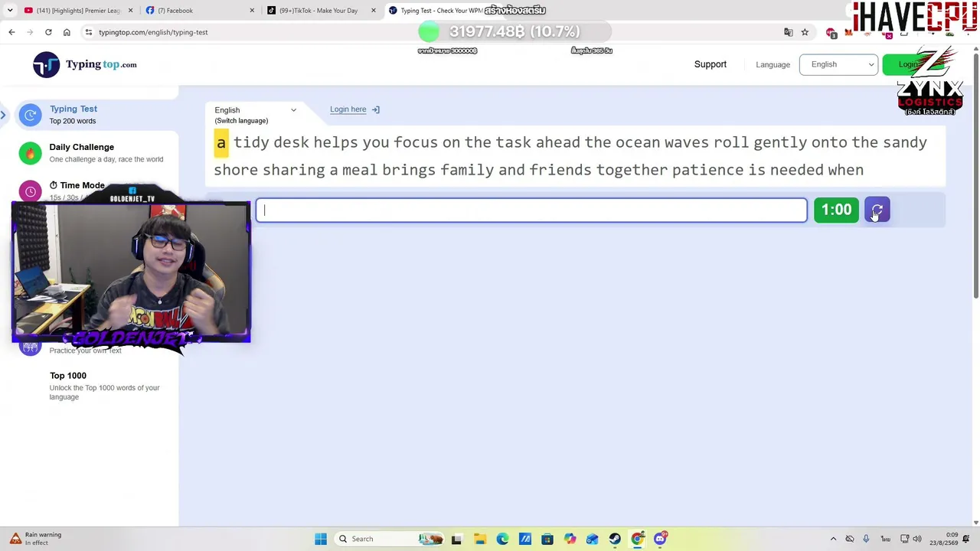Screen dimensions: 980x551
Task: Bookmark this page with the star icon
Action: coord(805,32)
